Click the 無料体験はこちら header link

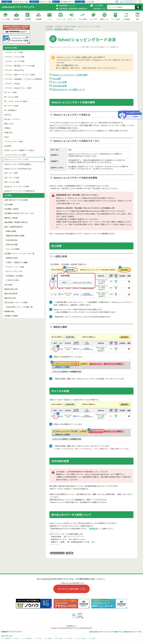[99, 8]
